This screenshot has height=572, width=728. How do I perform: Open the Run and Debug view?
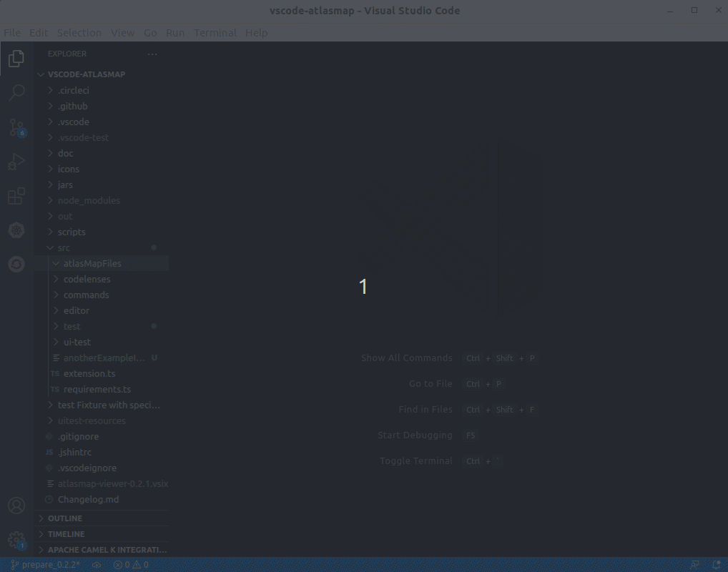point(16,161)
